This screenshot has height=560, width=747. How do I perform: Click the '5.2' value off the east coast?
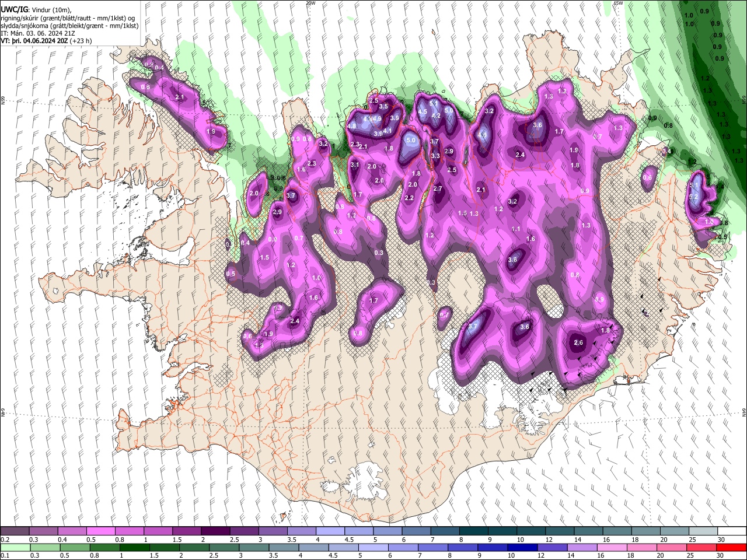[694, 197]
